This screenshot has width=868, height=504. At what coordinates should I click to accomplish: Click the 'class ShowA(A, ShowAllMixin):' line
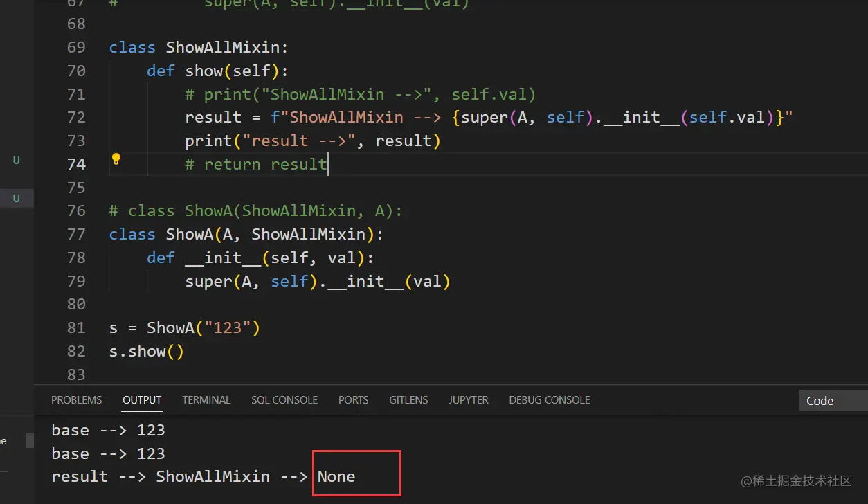click(246, 235)
